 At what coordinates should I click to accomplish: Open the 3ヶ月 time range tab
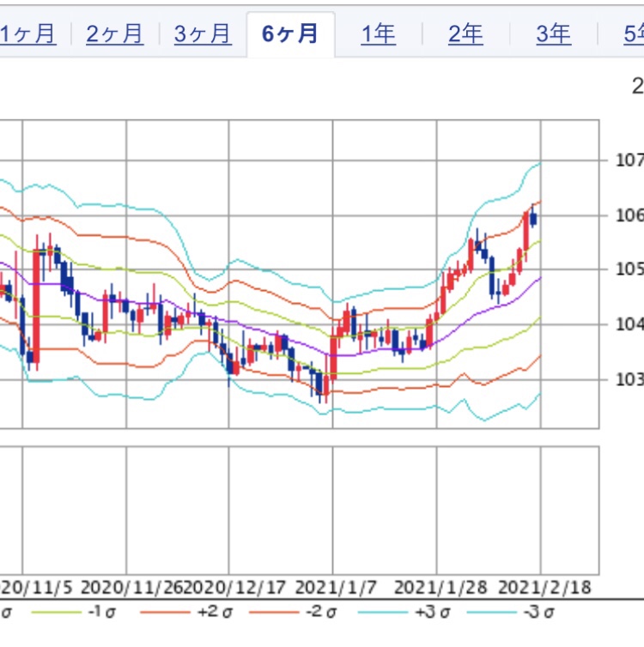tap(203, 34)
